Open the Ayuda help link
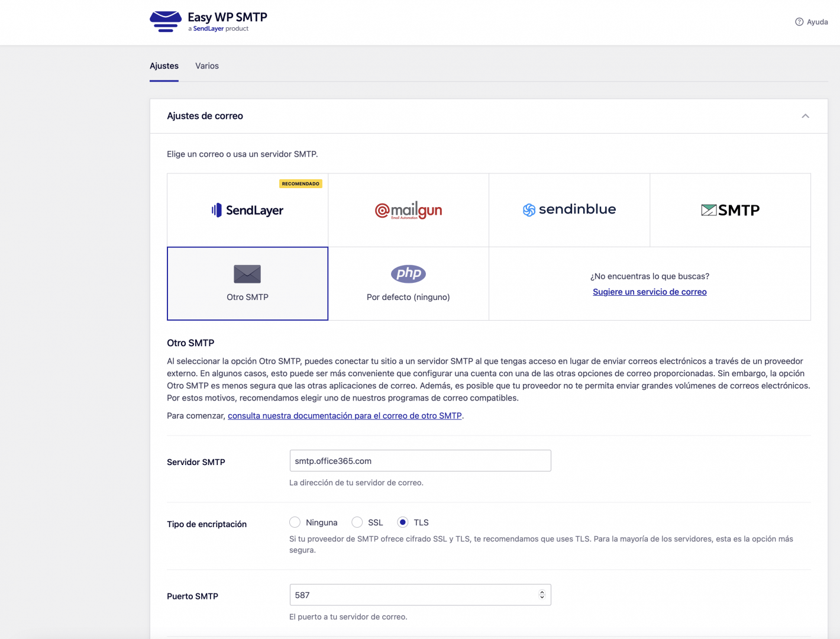Screen dimensions: 840x639 (x=812, y=22)
